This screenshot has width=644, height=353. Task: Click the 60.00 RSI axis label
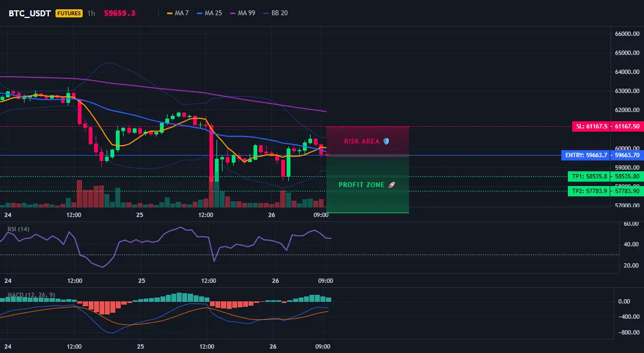coord(631,224)
